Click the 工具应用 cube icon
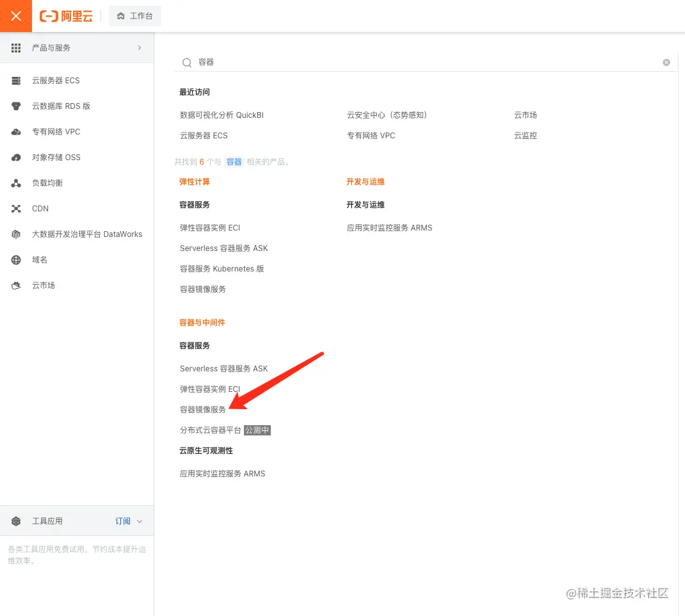 tap(16, 521)
